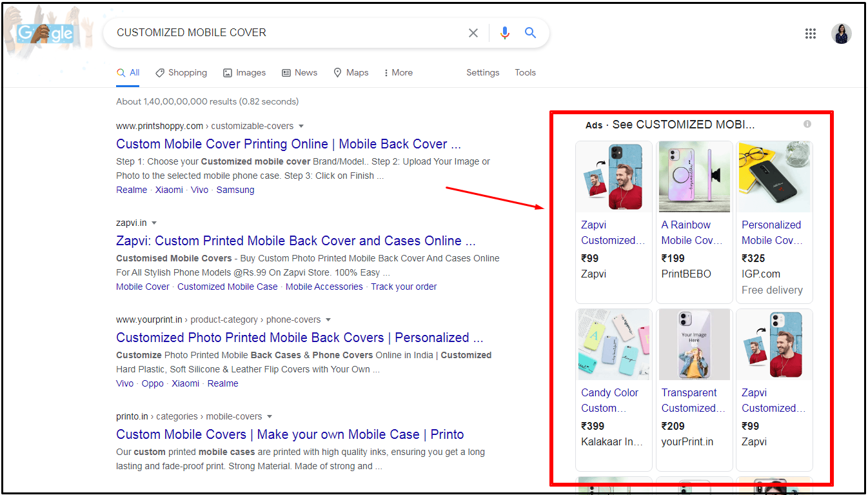Click the Transparent Customized ad title
Viewport: 868px width, 495px height.
[x=693, y=400]
